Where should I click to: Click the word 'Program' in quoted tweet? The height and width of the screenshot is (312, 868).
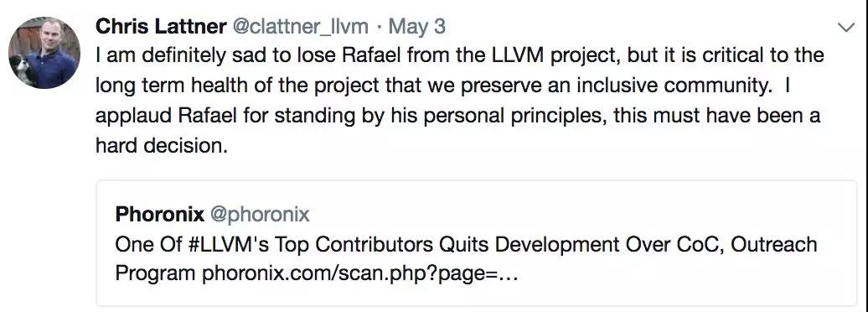(155, 273)
